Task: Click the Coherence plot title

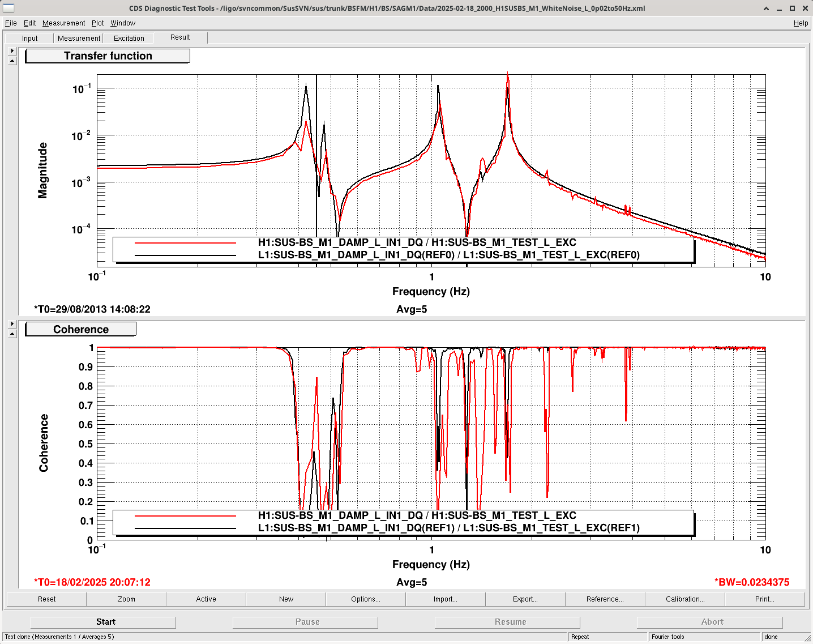Action: point(80,330)
